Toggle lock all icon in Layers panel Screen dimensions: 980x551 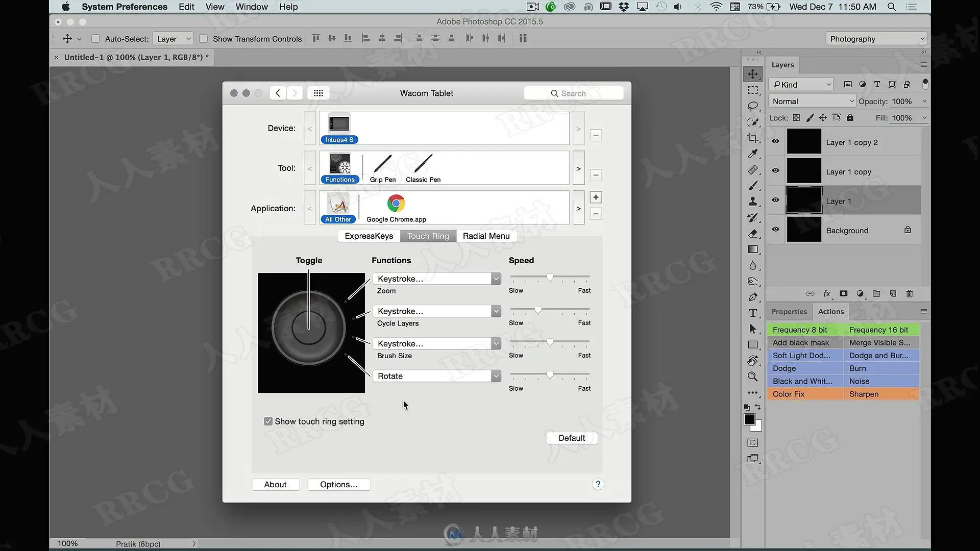tap(850, 118)
